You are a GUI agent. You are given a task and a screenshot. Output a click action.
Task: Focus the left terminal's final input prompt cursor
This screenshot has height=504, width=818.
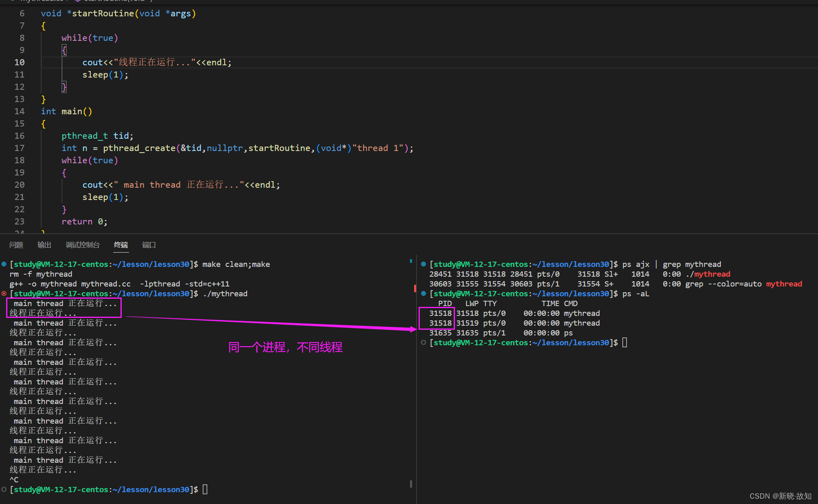[205, 489]
